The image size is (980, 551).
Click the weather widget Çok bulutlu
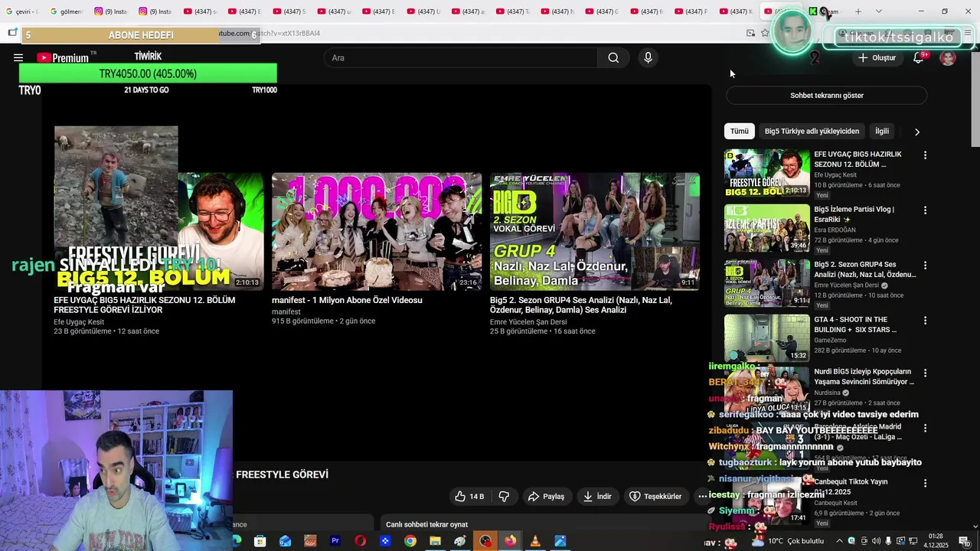coord(789,541)
